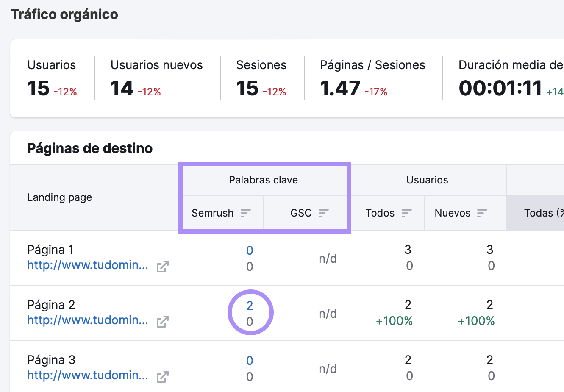Open Página 2 external link icon
Viewport: 564px width, 392px height.
163,322
